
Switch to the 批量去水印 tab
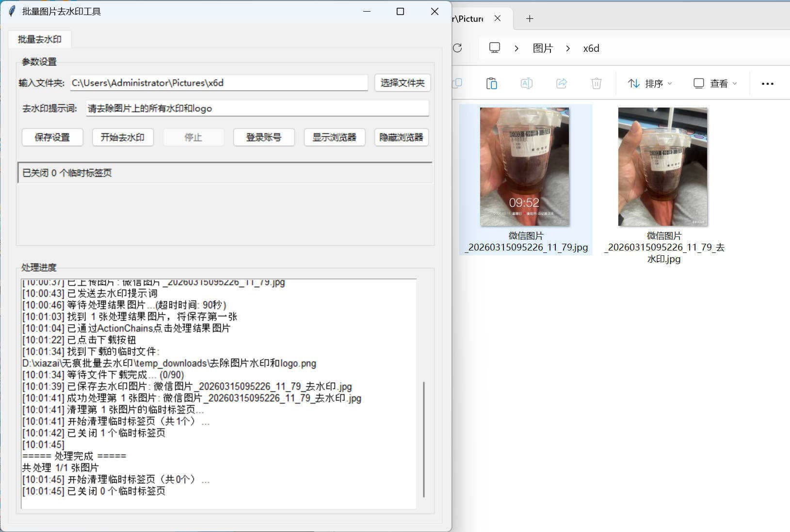coord(40,39)
